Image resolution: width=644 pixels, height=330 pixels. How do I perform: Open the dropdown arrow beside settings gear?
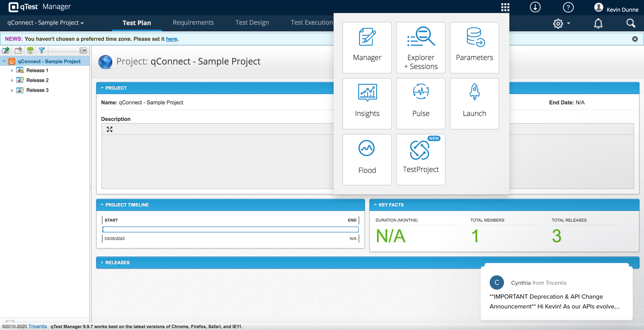tap(568, 23)
